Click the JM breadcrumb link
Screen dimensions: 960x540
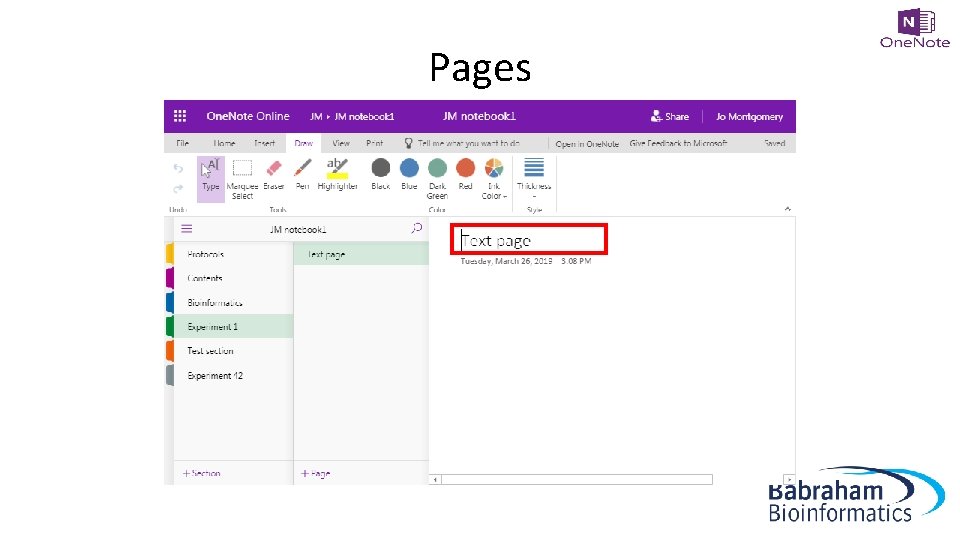pyautogui.click(x=316, y=116)
